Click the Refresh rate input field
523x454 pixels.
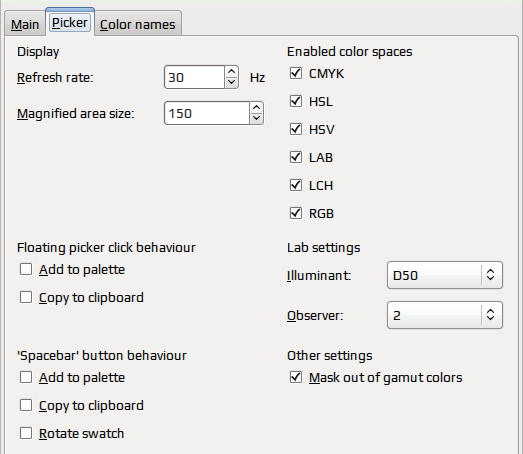[194, 77]
